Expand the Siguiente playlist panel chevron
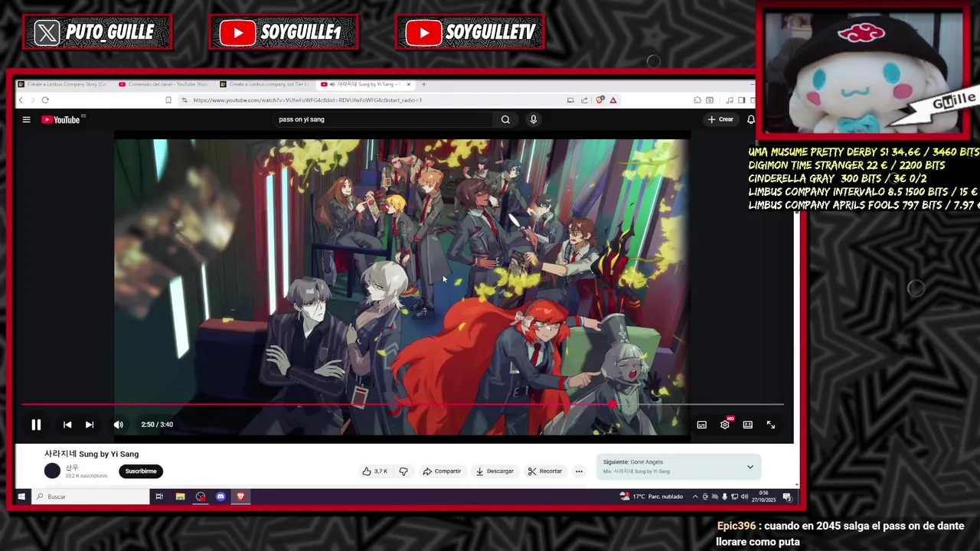The width and height of the screenshot is (980, 551). click(x=750, y=467)
